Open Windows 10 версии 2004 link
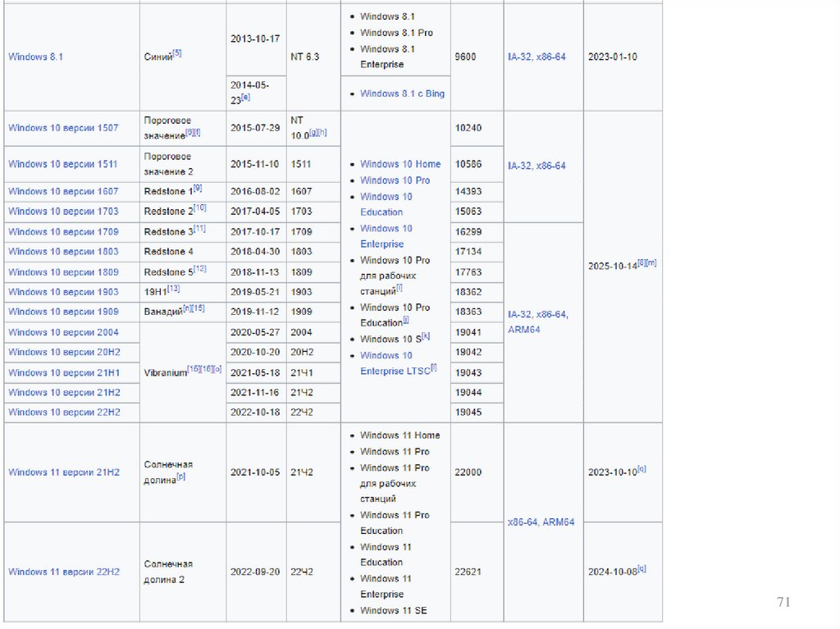840x629 pixels. tap(63, 332)
